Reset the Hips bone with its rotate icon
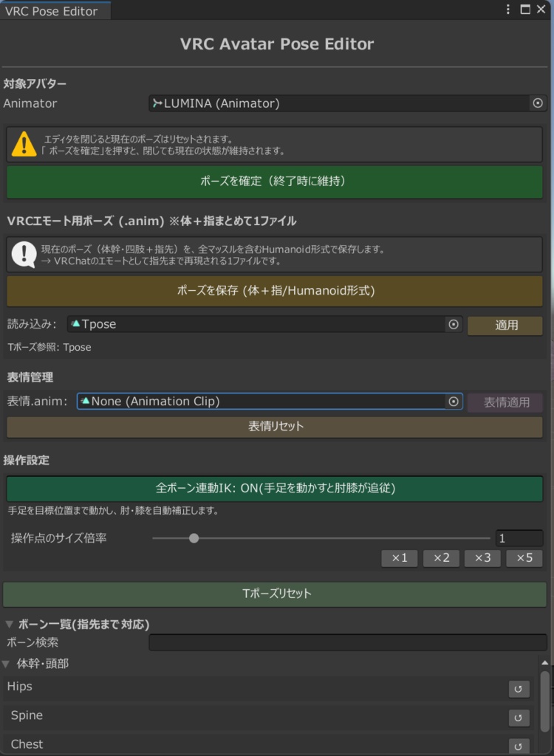Image resolution: width=554 pixels, height=756 pixels. [x=519, y=689]
